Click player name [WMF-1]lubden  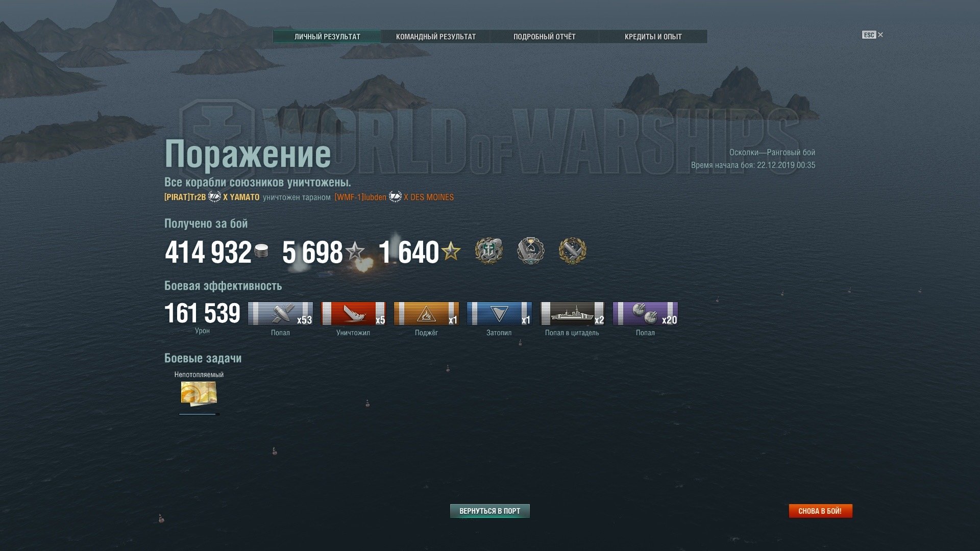360,197
